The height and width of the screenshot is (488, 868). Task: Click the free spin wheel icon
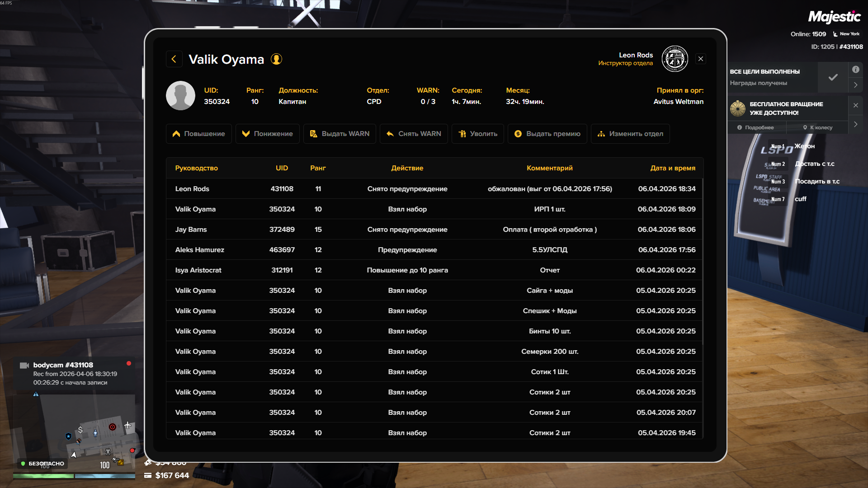coord(738,108)
